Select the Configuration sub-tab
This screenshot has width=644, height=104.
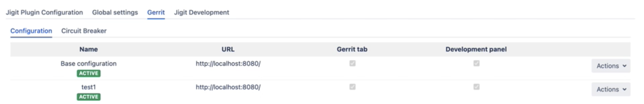click(x=31, y=31)
